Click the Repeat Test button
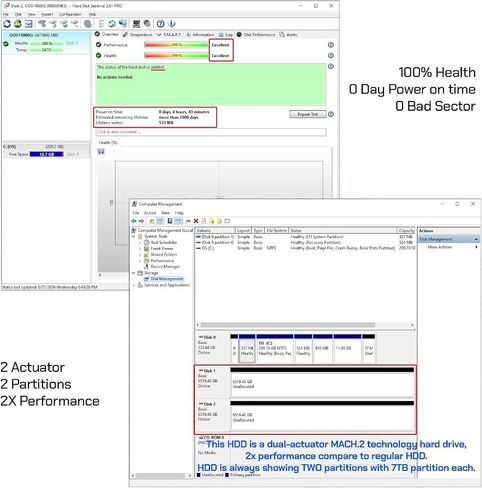The height and width of the screenshot is (488, 482). pyautogui.click(x=308, y=114)
